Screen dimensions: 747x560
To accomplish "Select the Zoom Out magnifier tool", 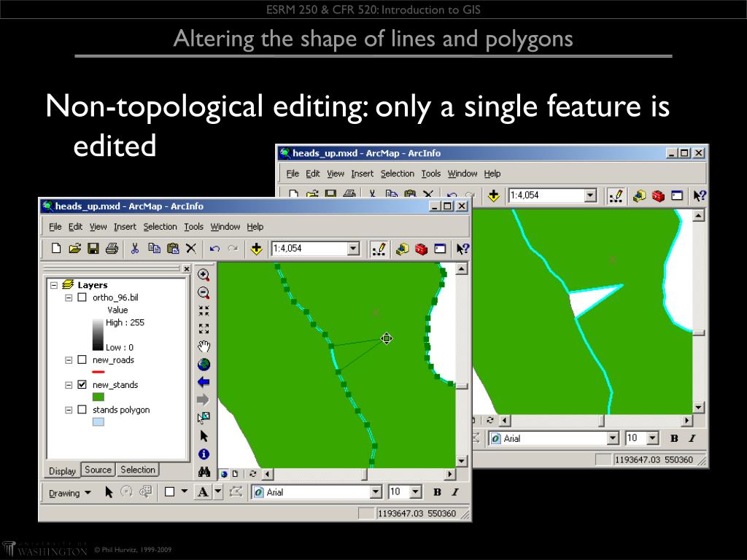I will (204, 292).
